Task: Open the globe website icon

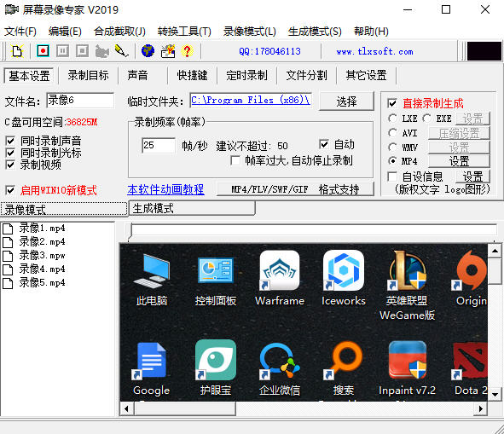Action: [x=148, y=51]
